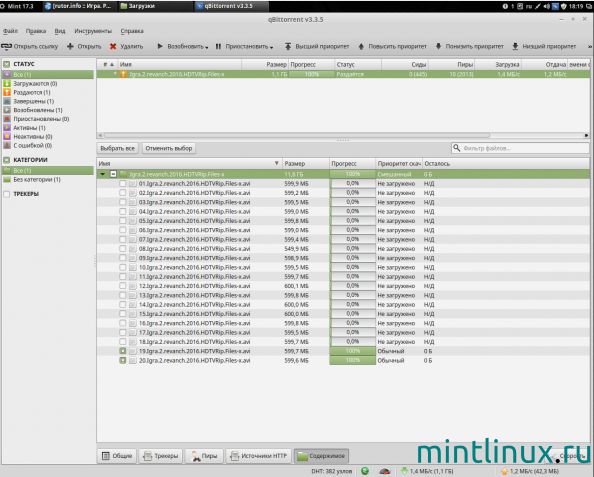
Task: Select the Uncategorized (Без категории) folder icon
Action: 7,180
